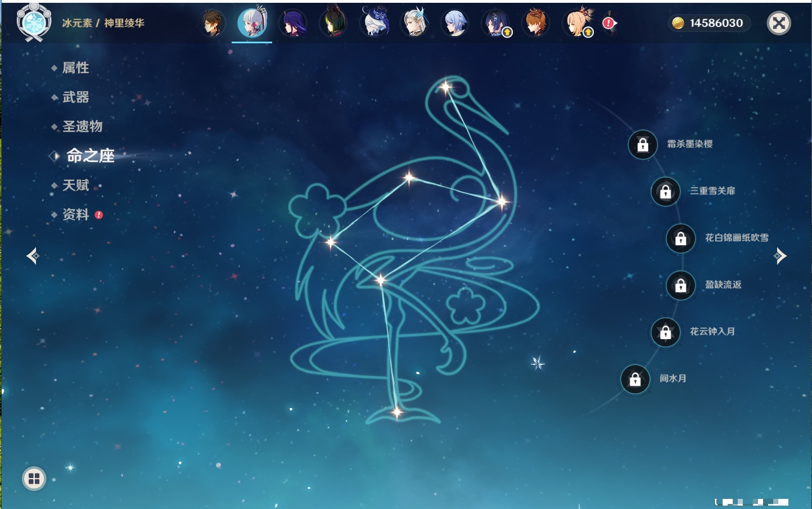Select Tighnari's character portrait
This screenshot has height=509, width=812.
click(333, 24)
